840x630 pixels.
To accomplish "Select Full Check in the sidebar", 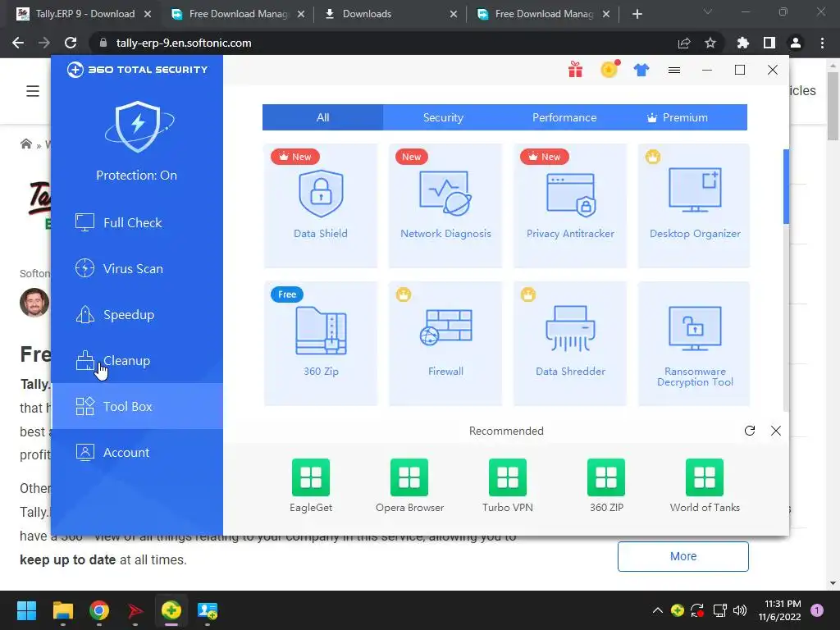I will 137,222.
